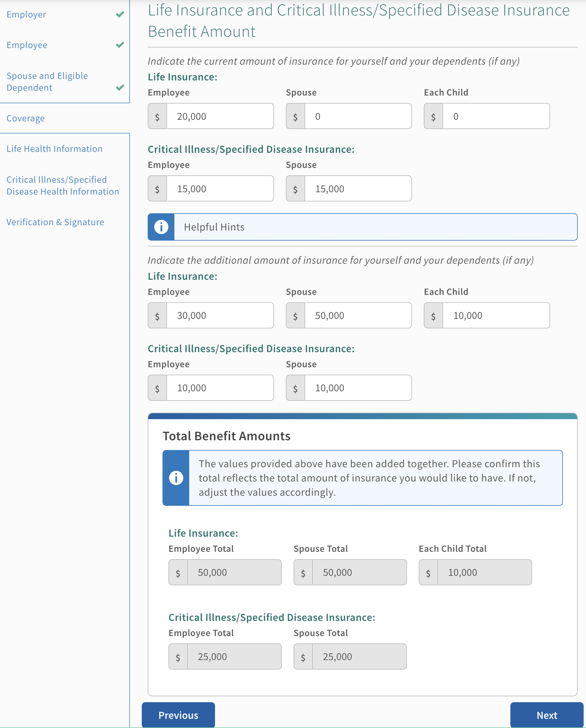Viewport: 586px width, 728px height.
Task: Jump to Verification & Signature step
Action: click(55, 222)
